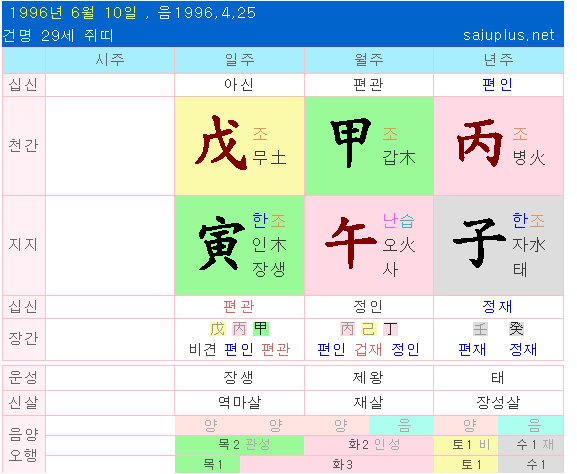Click the red 편관 cell below 寅
Viewport: 577px width, 474px height.
[x=239, y=307]
